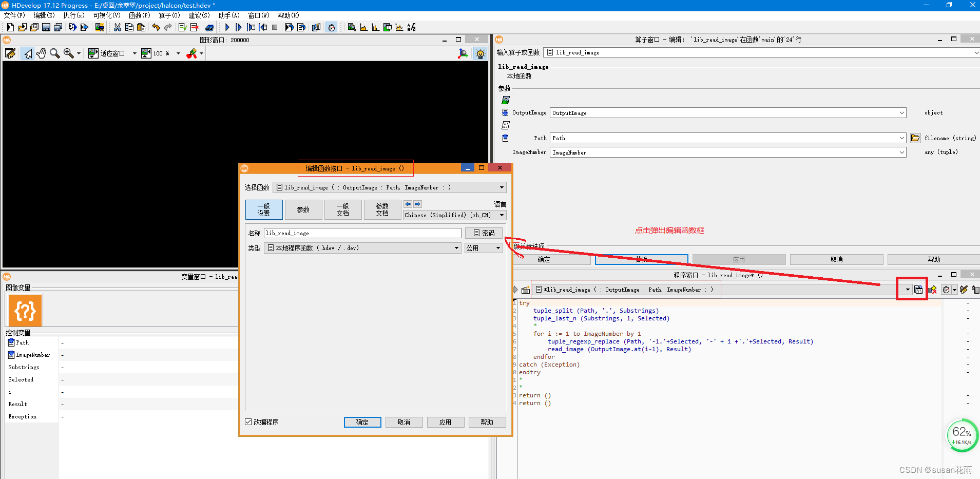
Task: Open the procedure list dropdown in program window
Action: point(907,290)
